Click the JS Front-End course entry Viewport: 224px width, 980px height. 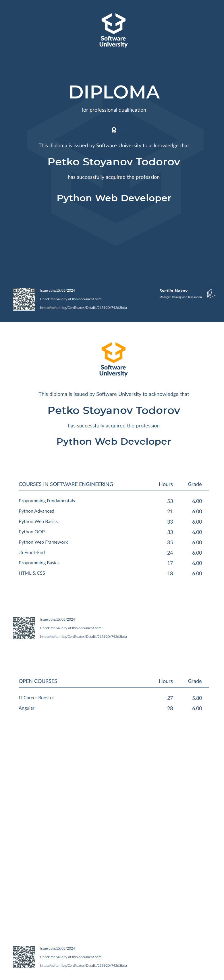coord(32,552)
